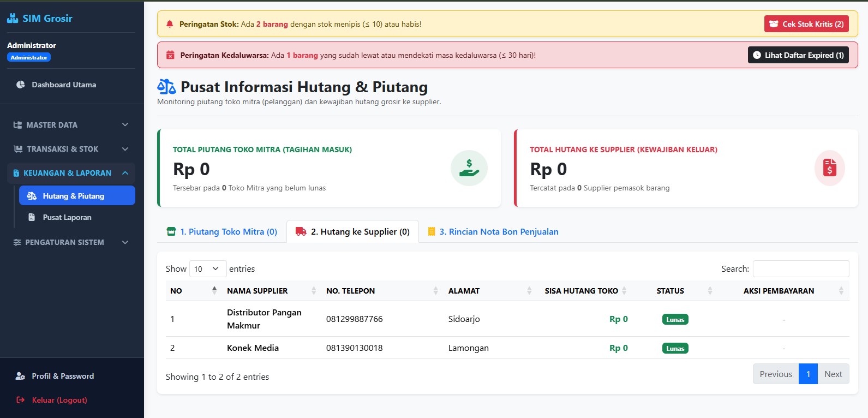Click the bell icon in stock warning
868x418 pixels.
pos(170,24)
